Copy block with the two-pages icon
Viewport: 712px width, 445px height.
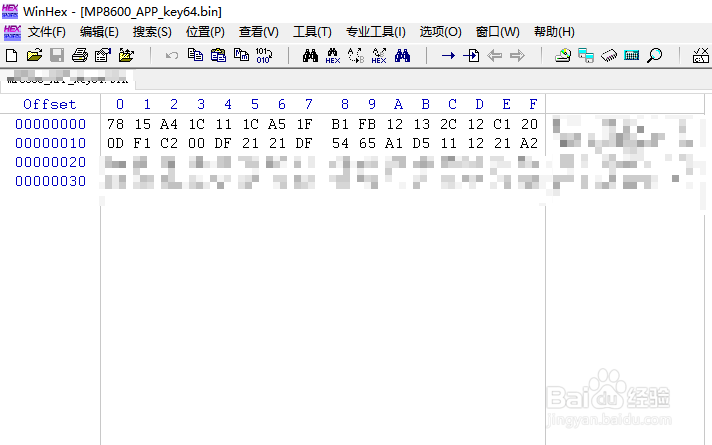click(x=195, y=55)
